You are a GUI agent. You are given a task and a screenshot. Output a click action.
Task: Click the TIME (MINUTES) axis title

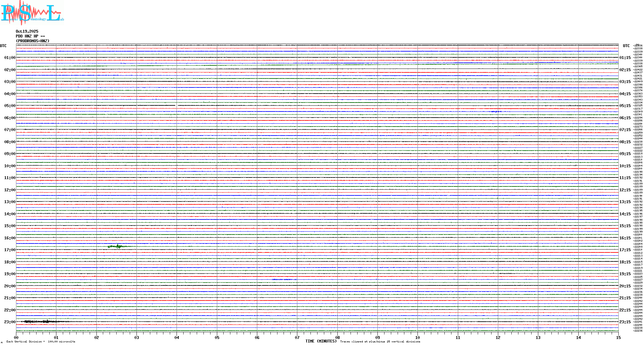coord(321,341)
